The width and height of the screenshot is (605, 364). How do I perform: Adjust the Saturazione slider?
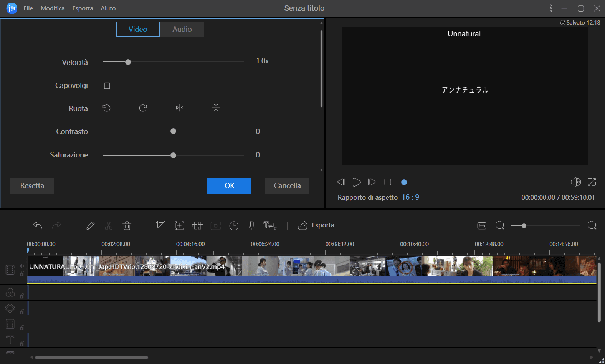[174, 156]
